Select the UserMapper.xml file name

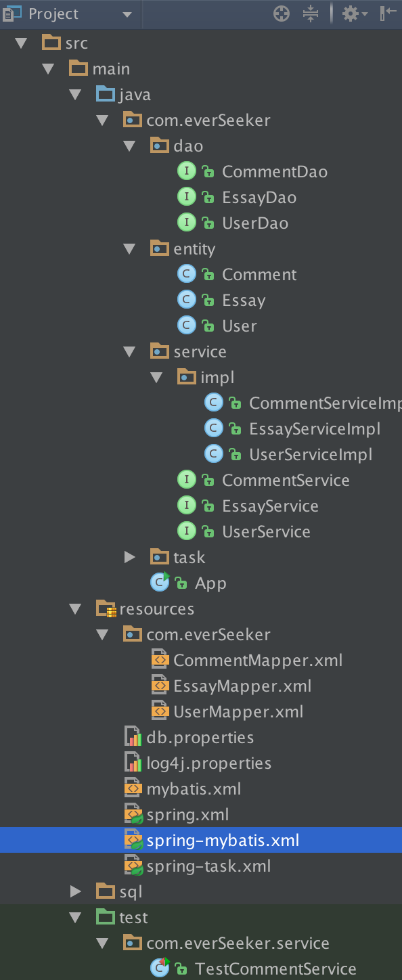click(238, 712)
